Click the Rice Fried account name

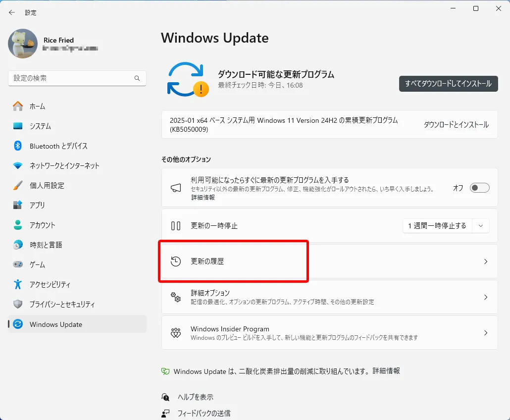(58, 40)
